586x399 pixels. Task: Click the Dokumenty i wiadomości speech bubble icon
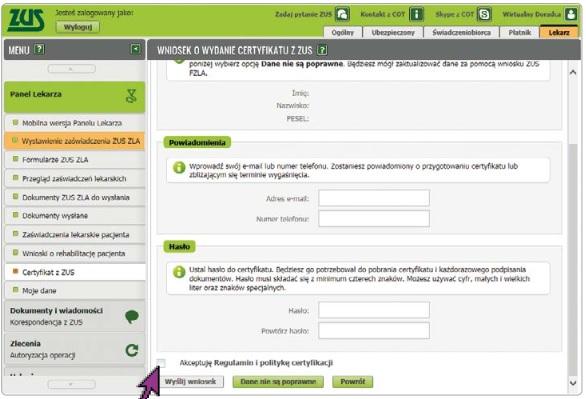[132, 317]
